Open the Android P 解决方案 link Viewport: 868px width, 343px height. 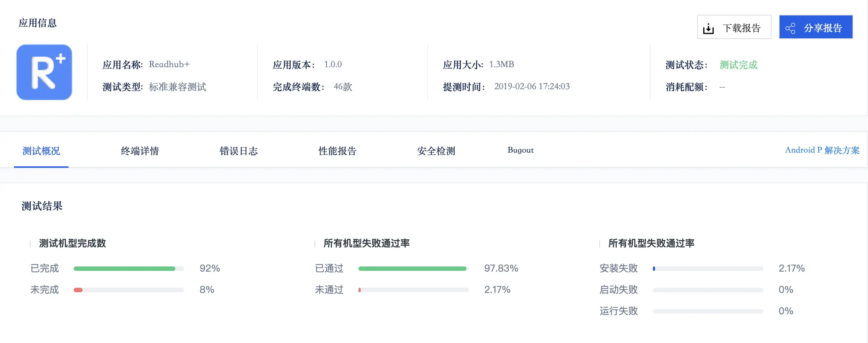click(822, 150)
